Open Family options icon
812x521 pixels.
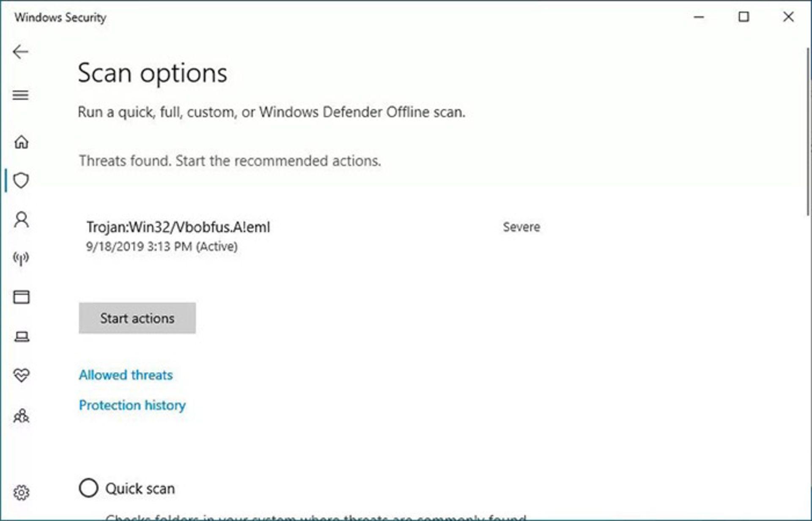tap(21, 417)
